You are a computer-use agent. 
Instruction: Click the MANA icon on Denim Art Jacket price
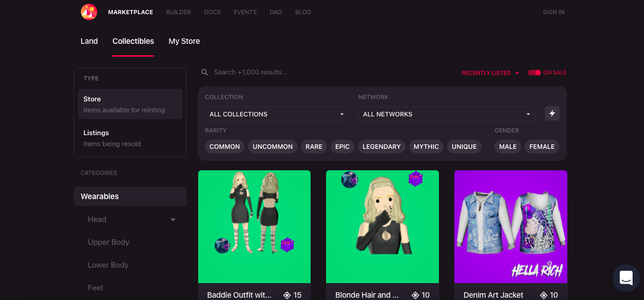(x=544, y=295)
